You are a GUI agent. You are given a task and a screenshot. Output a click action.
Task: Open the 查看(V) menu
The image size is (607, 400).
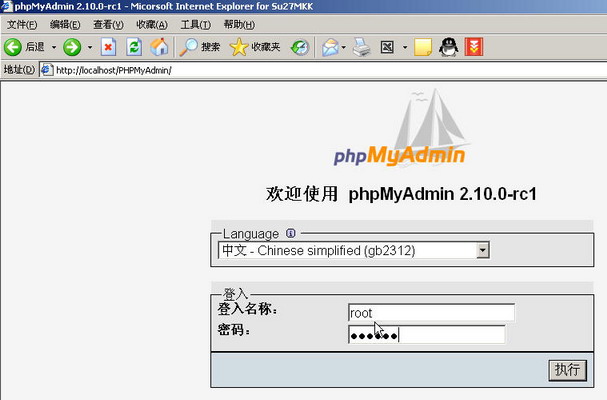108,25
